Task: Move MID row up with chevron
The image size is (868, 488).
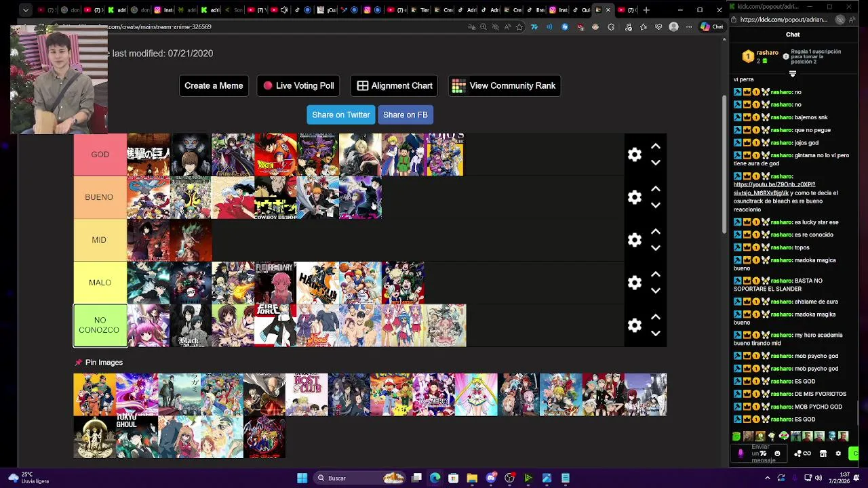Action: pos(656,232)
